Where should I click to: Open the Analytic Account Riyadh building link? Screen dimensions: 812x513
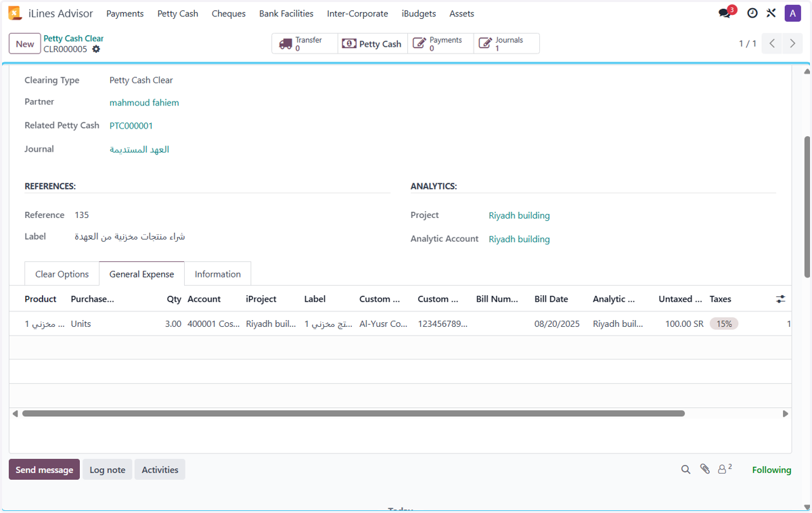pos(519,240)
